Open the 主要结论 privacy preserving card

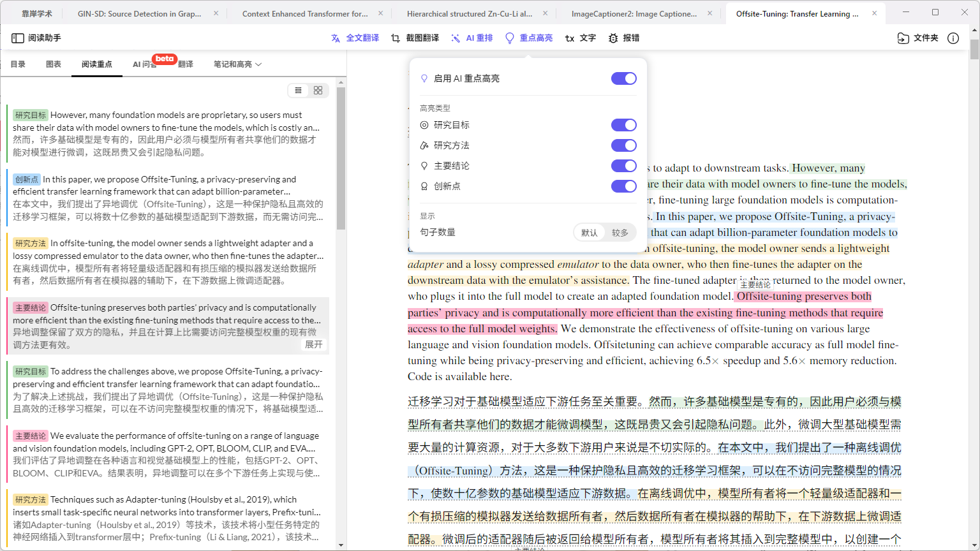168,326
